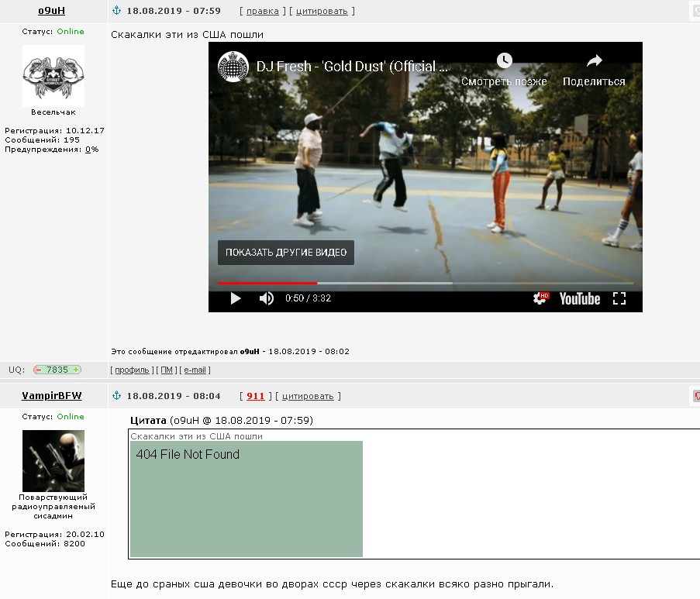
Task: Click partially visible icon right of o9uH header
Action: (695, 11)
